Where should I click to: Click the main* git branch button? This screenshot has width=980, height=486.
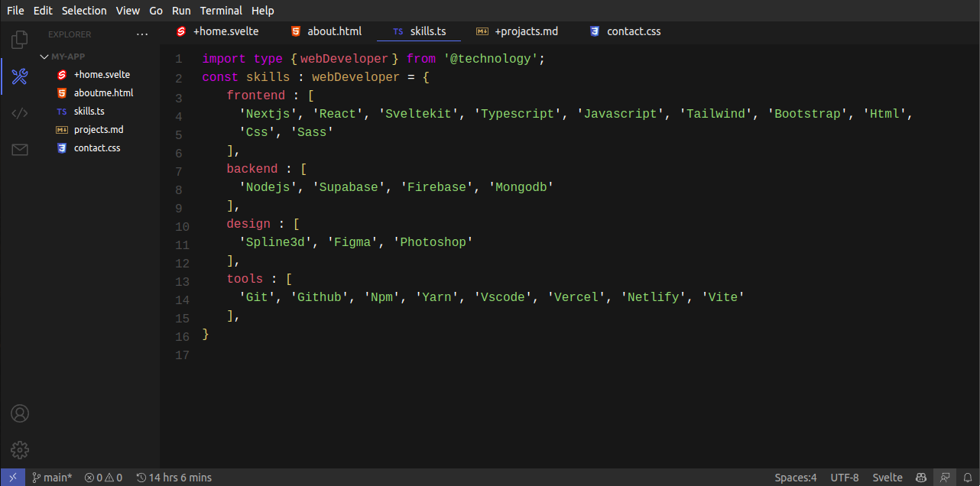pos(52,478)
